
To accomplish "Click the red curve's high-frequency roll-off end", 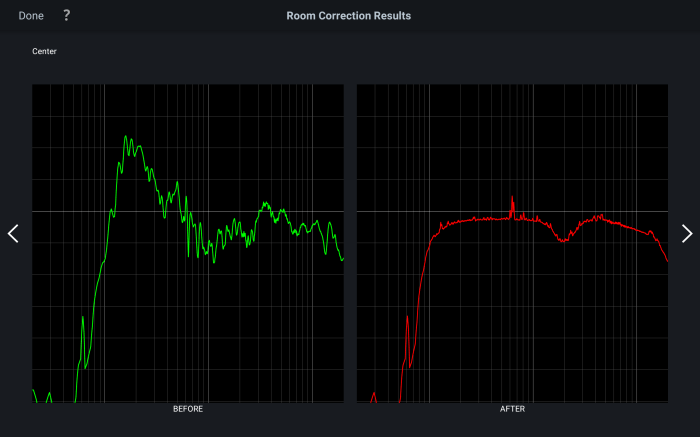I will click(666, 260).
